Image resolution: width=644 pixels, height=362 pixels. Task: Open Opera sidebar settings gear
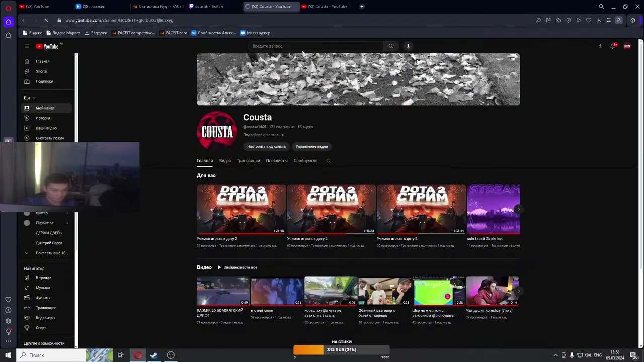(x=8, y=321)
